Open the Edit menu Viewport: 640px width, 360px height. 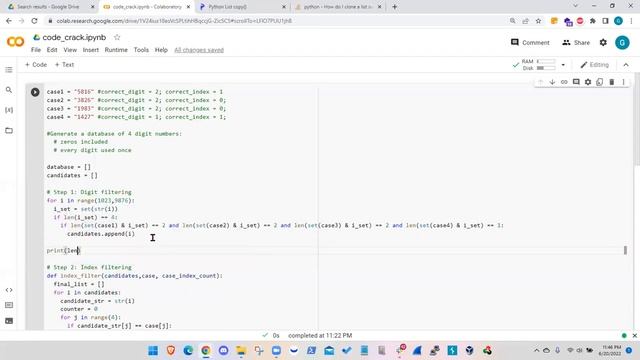click(52, 50)
